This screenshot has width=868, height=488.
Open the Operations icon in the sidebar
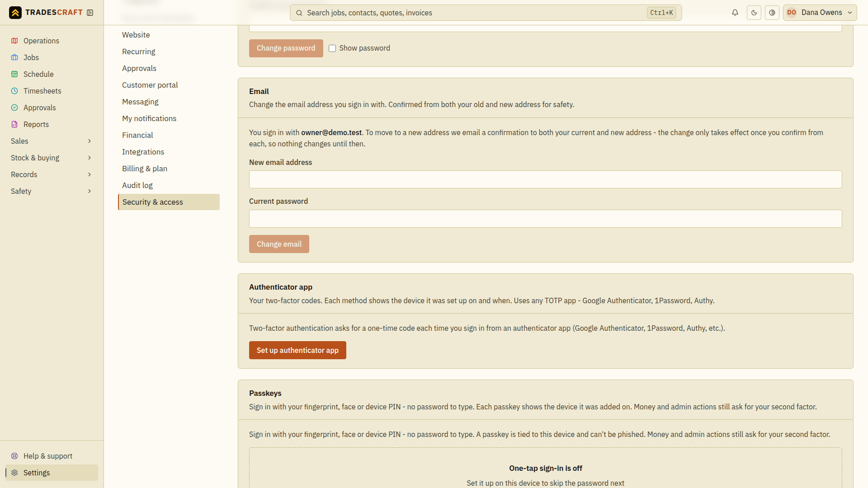tap(14, 41)
